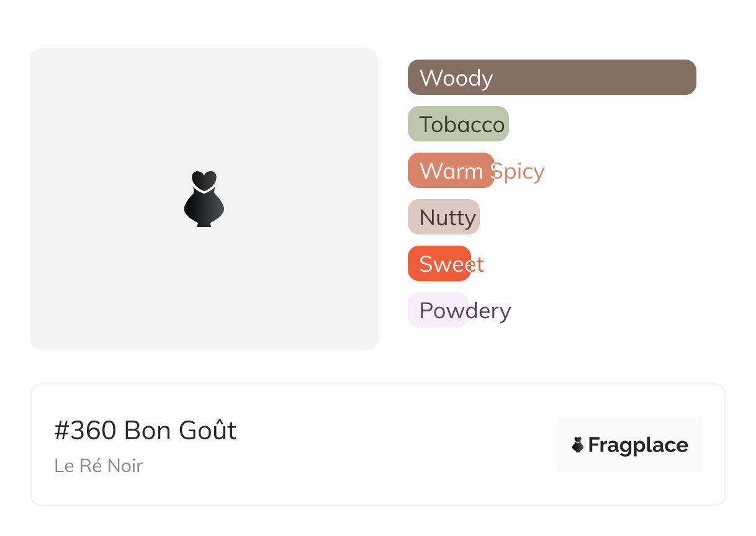Click the small bottle icon in Fragplace logo
Image resolution: width=756 pixels, height=536 pixels.
(x=578, y=445)
